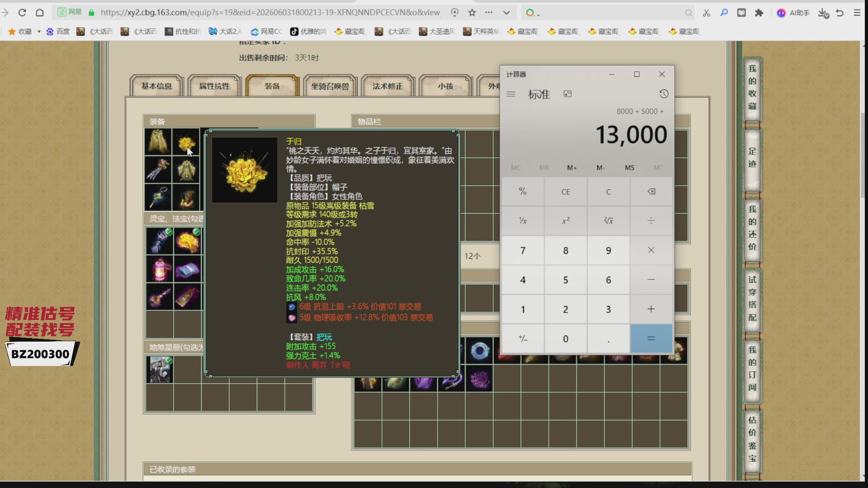This screenshot has height=488, width=868.
Task: Click the browser home icon
Action: pyautogui.click(x=40, y=13)
